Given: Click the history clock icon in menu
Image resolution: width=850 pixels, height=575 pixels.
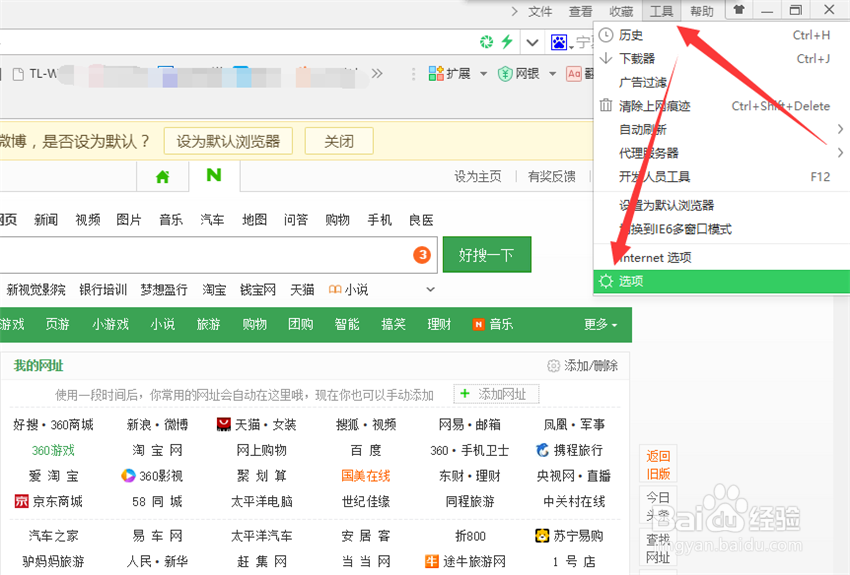Looking at the screenshot, I should coord(606,35).
